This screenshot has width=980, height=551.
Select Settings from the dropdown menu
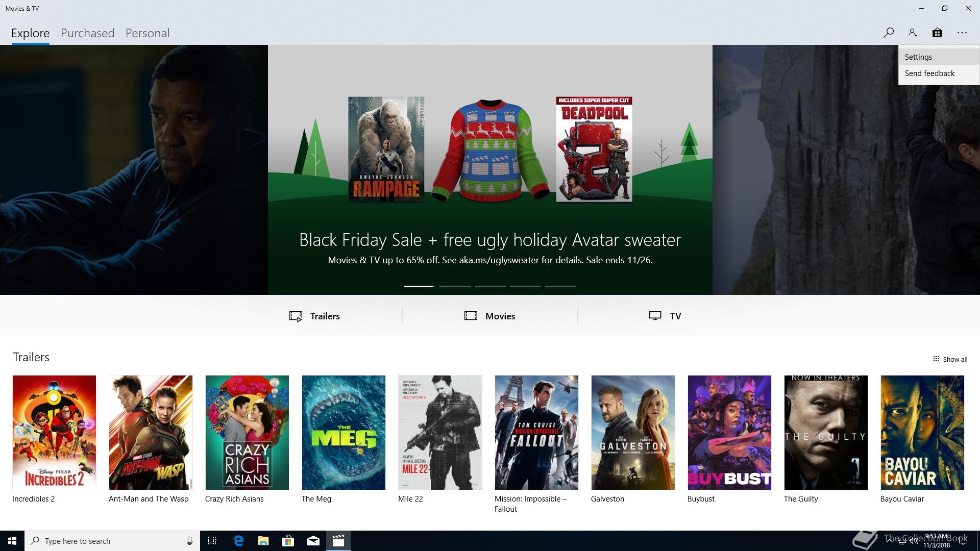939,57
